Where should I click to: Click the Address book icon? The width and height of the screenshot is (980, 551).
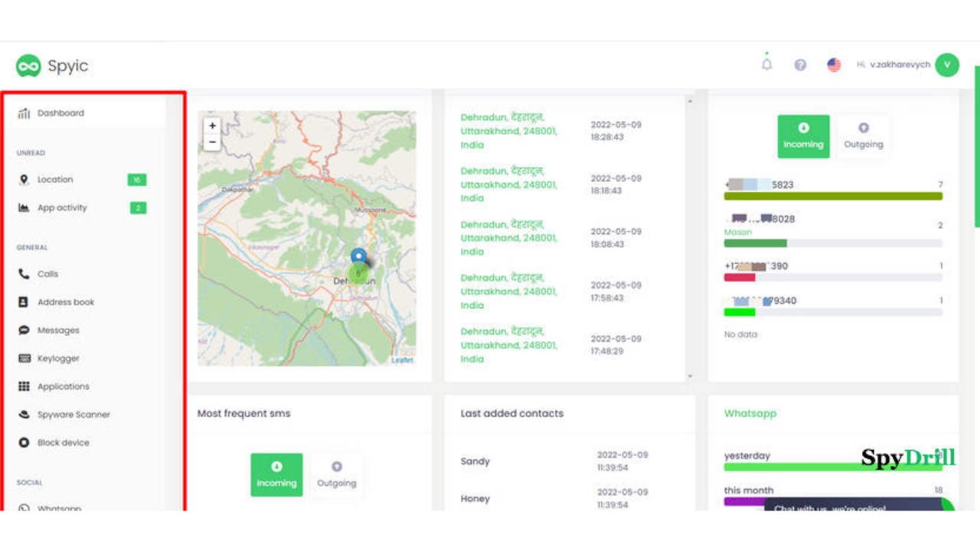(x=24, y=302)
